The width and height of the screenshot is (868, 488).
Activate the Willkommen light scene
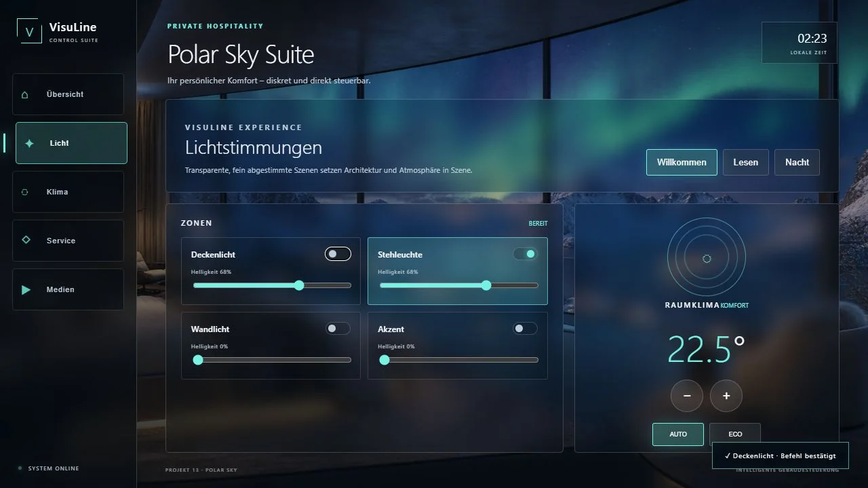tap(682, 163)
